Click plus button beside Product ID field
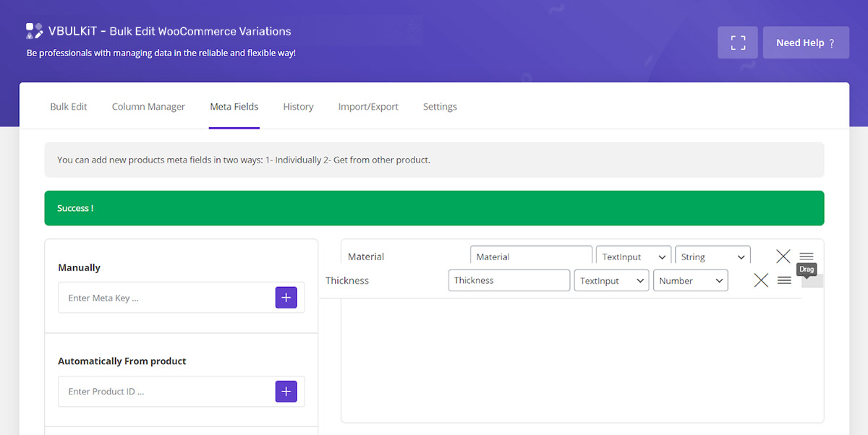 pyautogui.click(x=286, y=392)
